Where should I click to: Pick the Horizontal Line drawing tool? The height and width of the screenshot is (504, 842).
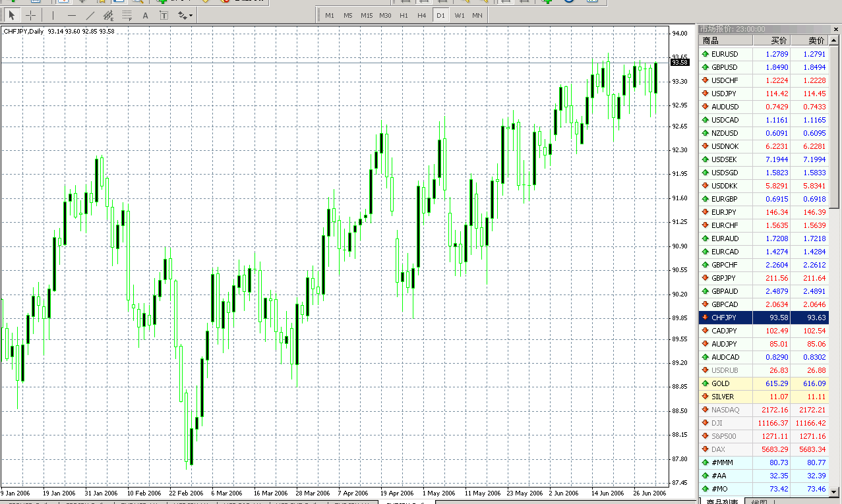click(x=71, y=14)
